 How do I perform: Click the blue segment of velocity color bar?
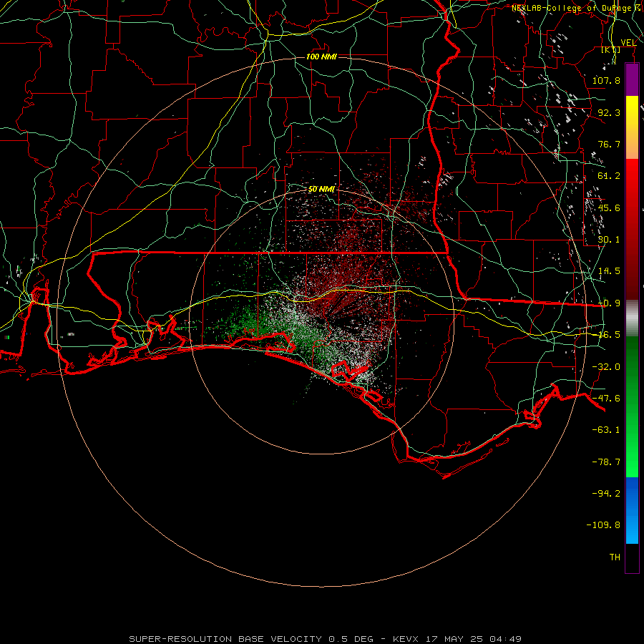[632, 510]
